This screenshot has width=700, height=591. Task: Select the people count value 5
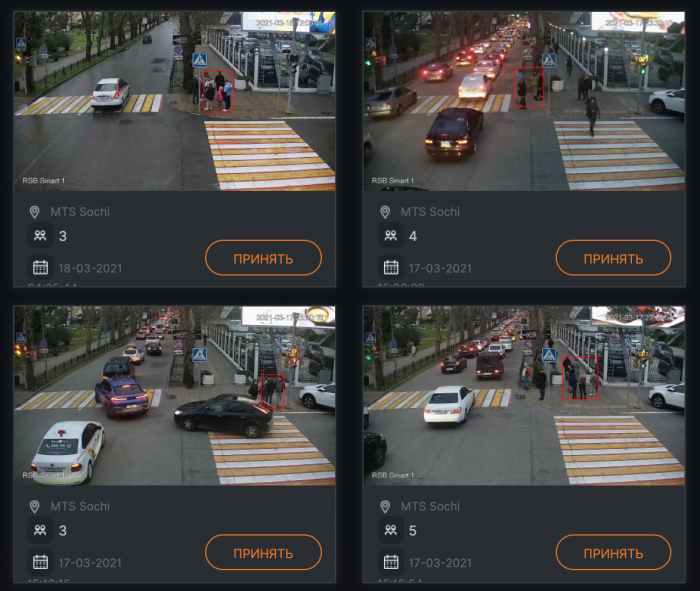click(x=412, y=531)
